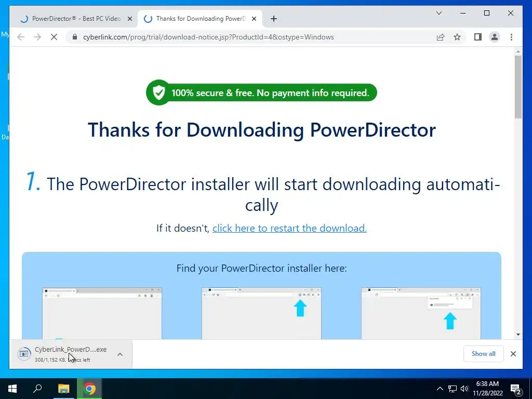The image size is (532, 399).
Task: Expand download item options chevron
Action: [120, 354]
